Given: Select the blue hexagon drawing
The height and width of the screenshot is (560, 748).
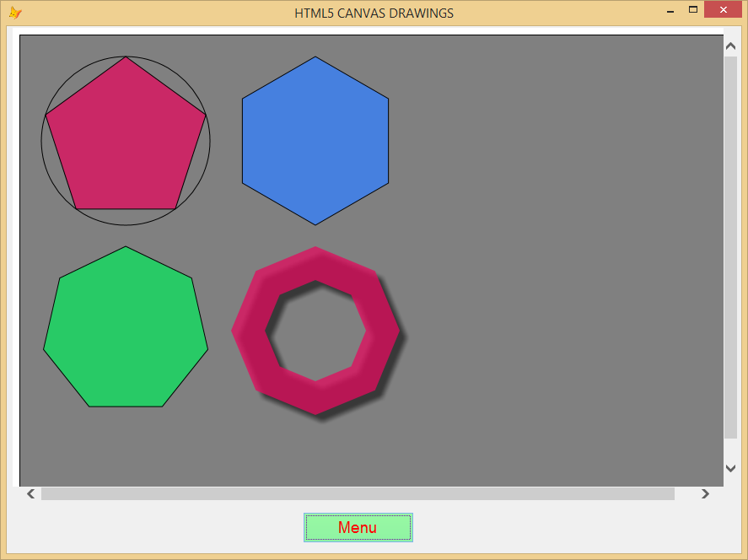Looking at the screenshot, I should pyautogui.click(x=315, y=139).
